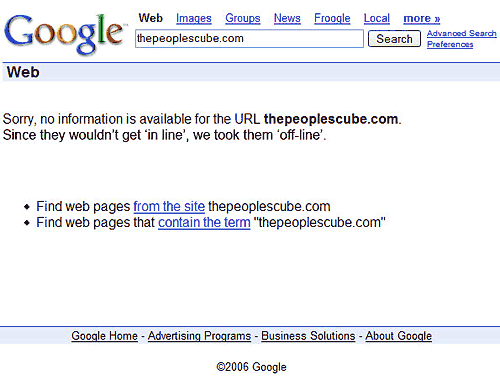
Task: Open Froogle shopping search
Action: [332, 18]
